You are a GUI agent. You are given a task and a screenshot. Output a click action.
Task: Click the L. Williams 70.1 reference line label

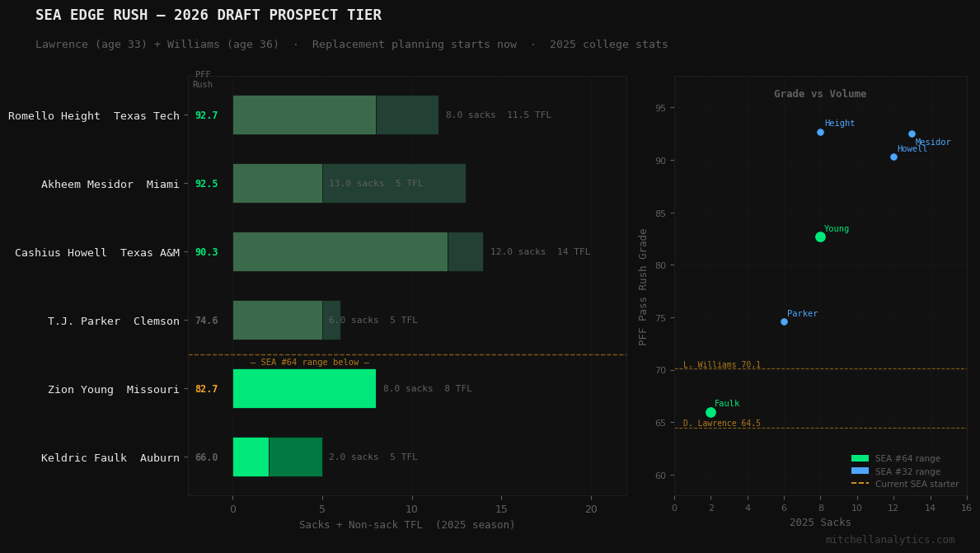tap(720, 364)
